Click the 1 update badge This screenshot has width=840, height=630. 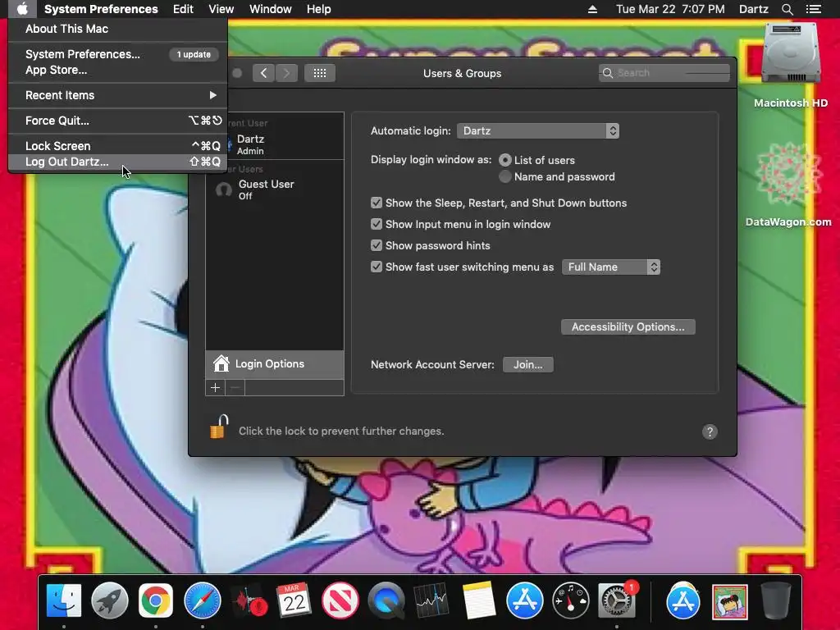coord(194,54)
